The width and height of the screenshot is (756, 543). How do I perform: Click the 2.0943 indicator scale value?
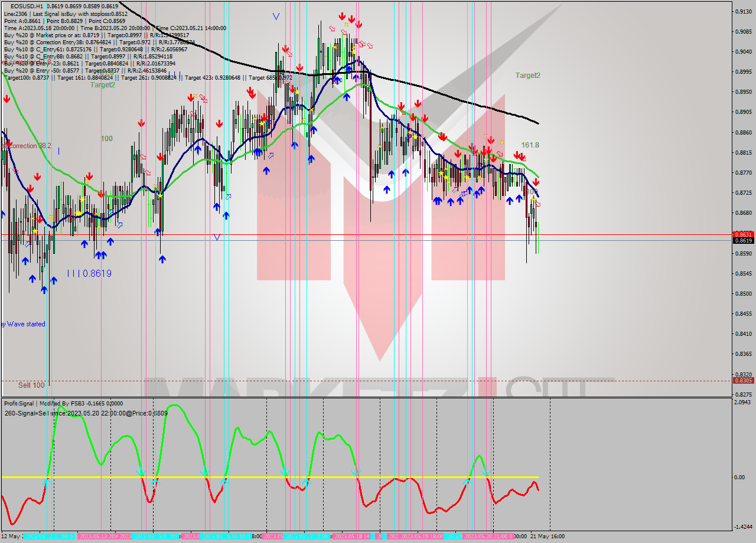pos(743,402)
